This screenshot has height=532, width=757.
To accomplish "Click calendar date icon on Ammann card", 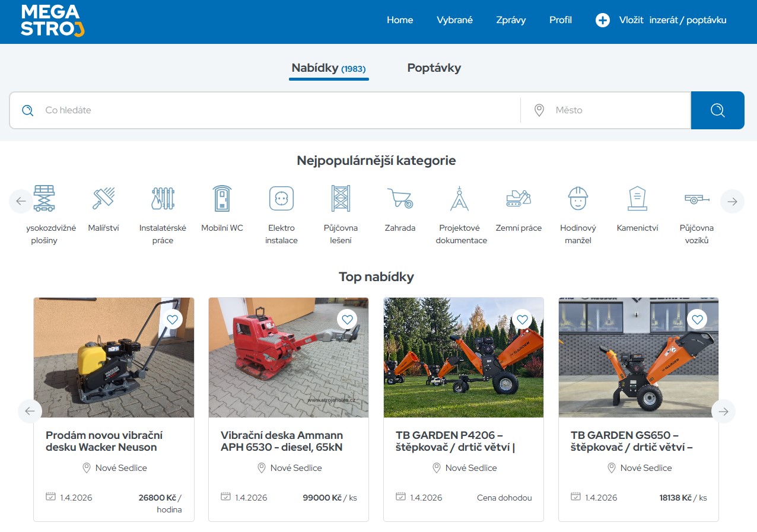I will (225, 496).
